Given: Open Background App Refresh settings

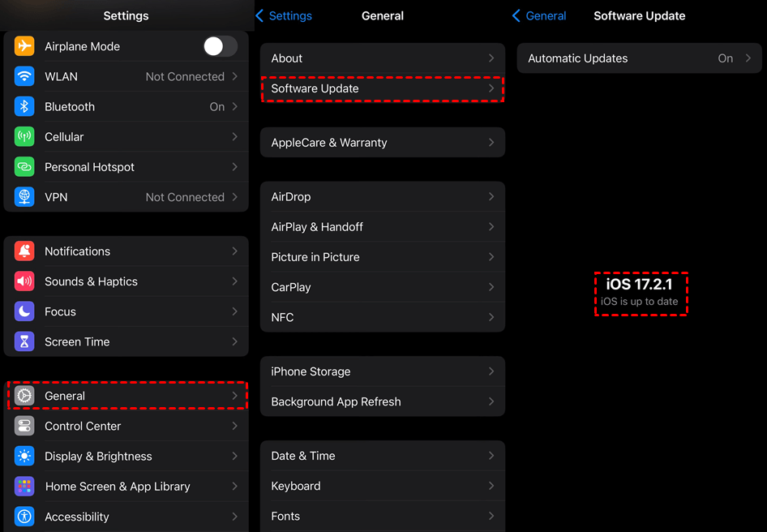Looking at the screenshot, I should click(383, 401).
